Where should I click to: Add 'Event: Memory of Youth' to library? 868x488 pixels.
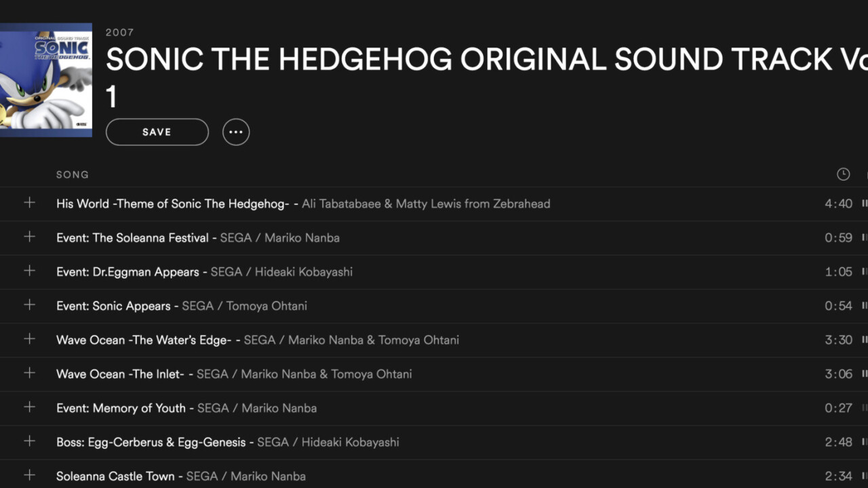pos(29,407)
